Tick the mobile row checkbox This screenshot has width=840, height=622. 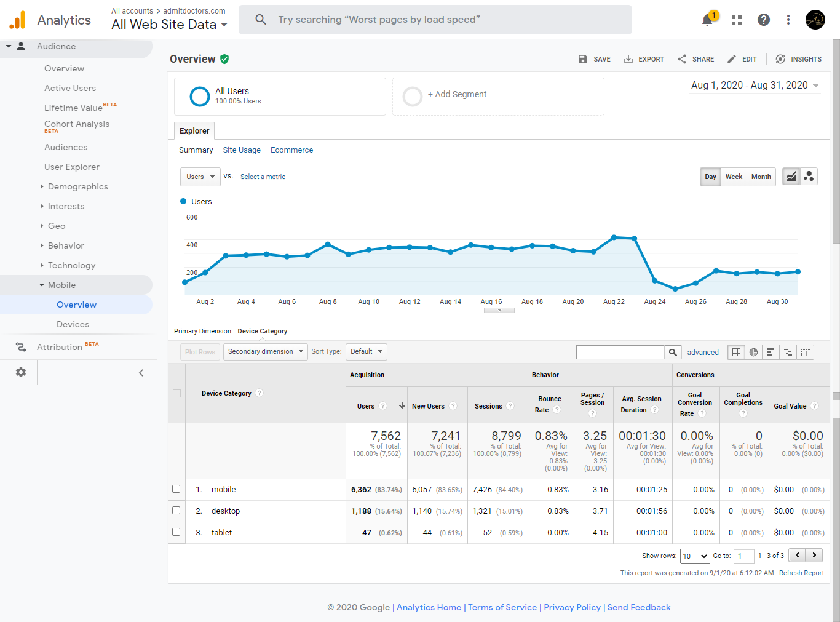tap(176, 489)
